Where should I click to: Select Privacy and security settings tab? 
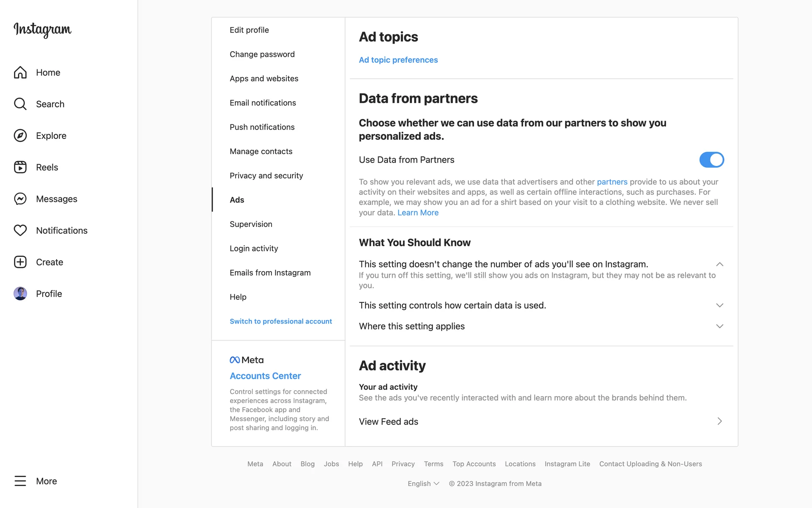[266, 176]
